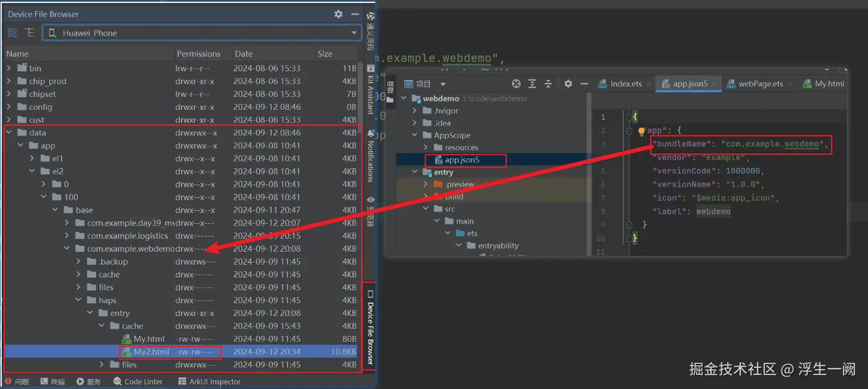Open the Code Linter tool window
Viewport: 868px width, 389px height.
138,381
